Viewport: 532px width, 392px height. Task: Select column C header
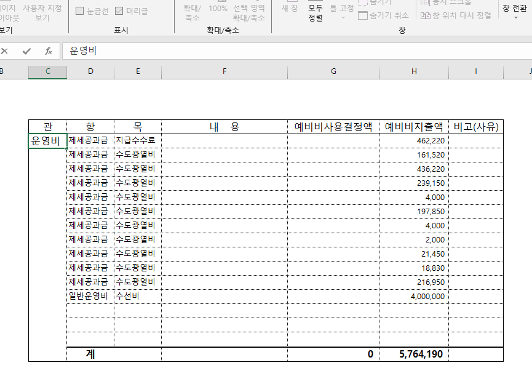point(47,71)
